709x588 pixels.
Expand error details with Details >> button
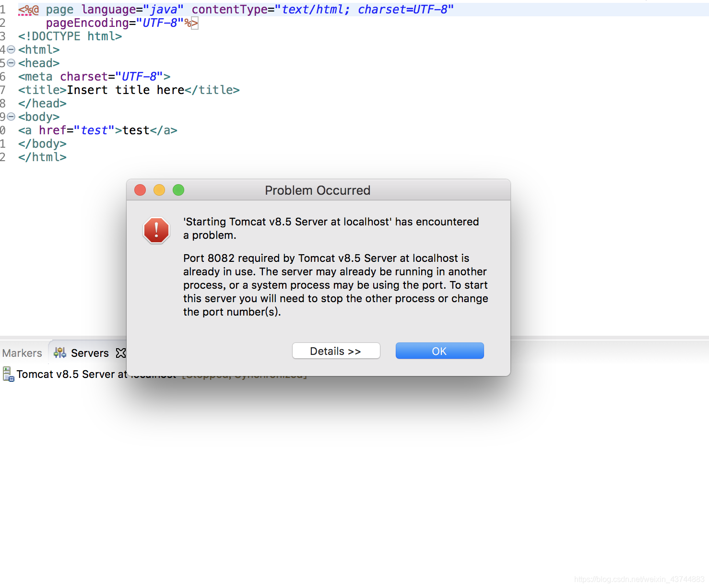[336, 351]
